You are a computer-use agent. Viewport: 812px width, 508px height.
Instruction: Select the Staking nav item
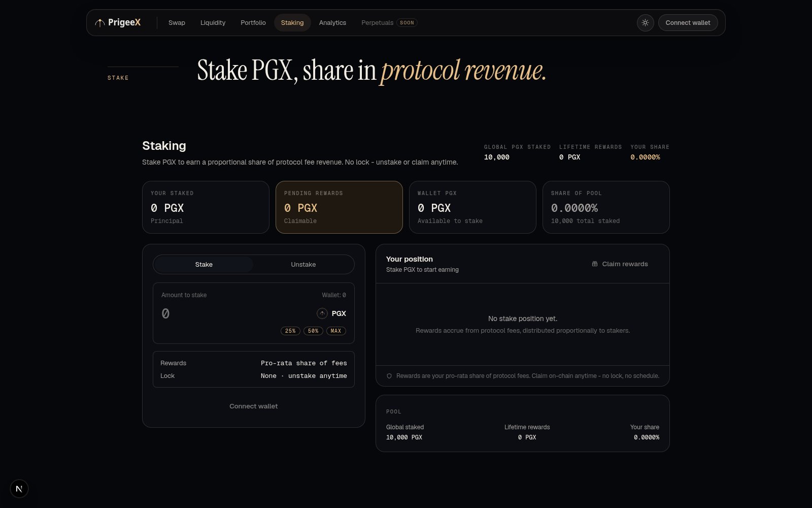[x=292, y=23]
